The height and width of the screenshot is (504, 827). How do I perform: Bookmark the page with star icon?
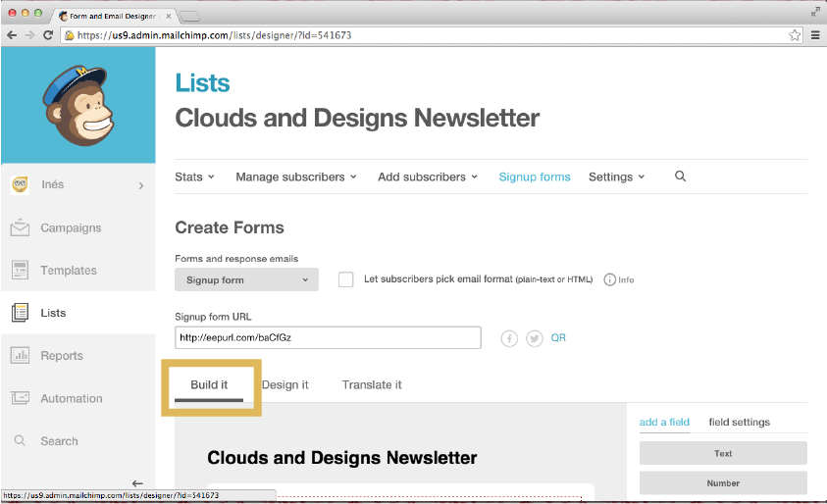[x=795, y=35]
